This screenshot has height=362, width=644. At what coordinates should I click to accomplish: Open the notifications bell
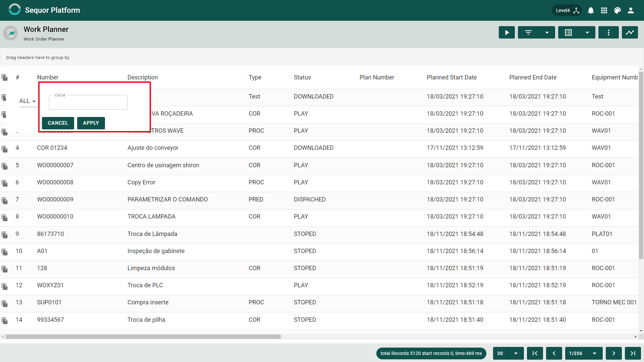(591, 10)
